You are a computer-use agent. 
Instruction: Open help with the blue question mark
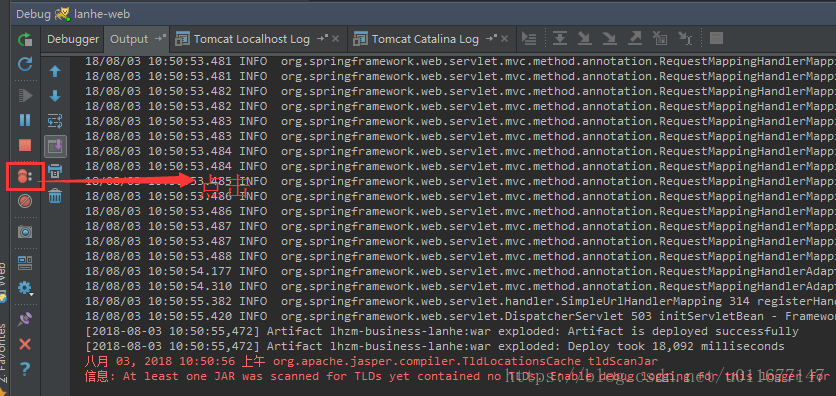coord(25,368)
